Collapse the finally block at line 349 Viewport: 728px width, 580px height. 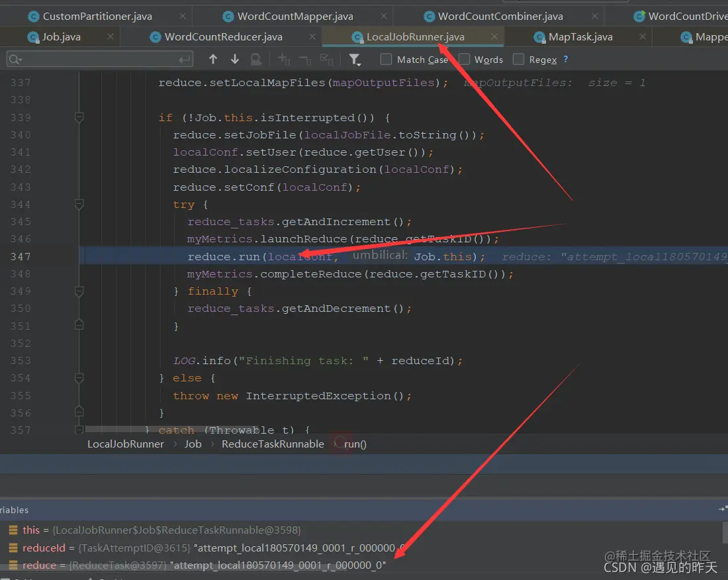[x=79, y=291]
